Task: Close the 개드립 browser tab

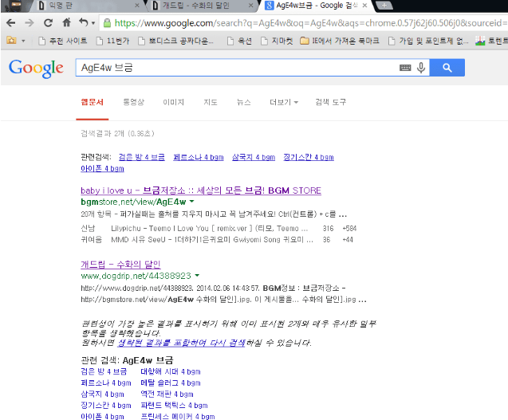Action: (250, 6)
